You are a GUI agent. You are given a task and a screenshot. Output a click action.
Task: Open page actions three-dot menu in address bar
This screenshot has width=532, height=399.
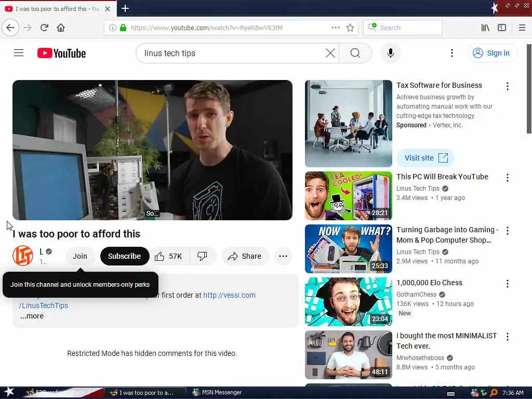(335, 28)
